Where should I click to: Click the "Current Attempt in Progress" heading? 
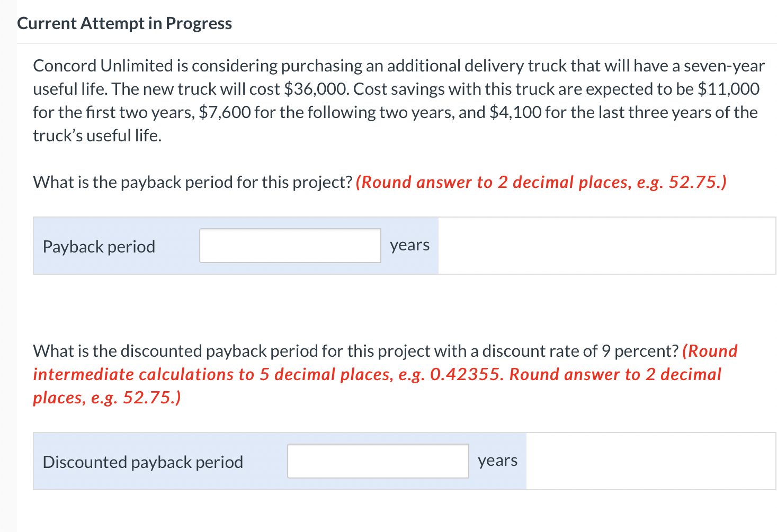[124, 23]
